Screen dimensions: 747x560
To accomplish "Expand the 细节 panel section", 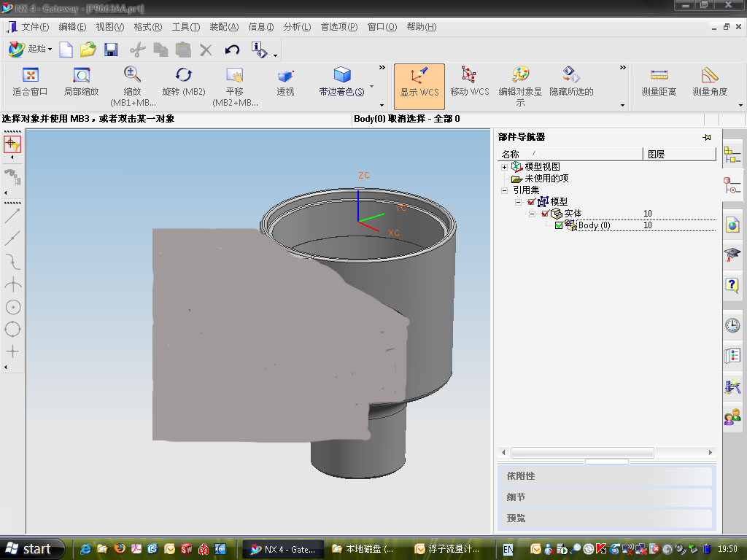I will point(606,497).
